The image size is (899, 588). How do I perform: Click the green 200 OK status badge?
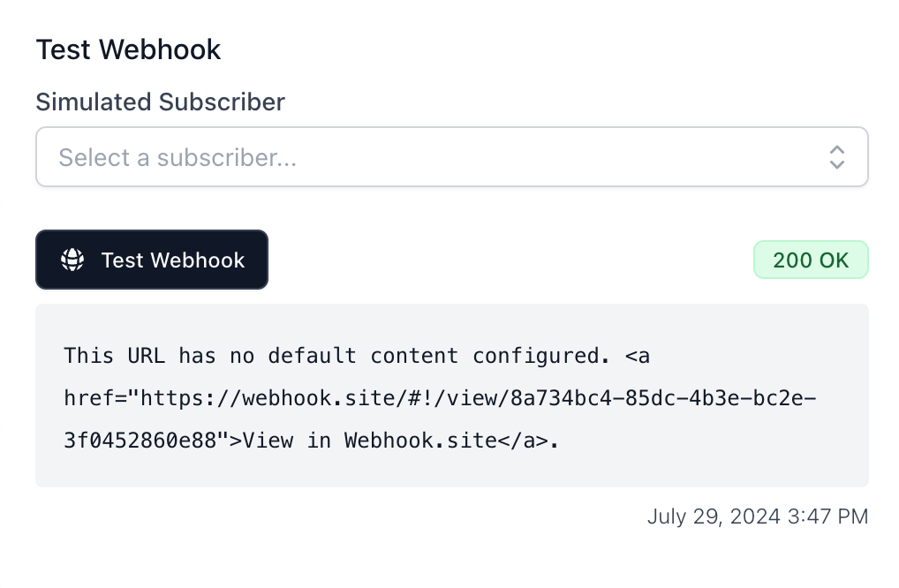811,260
